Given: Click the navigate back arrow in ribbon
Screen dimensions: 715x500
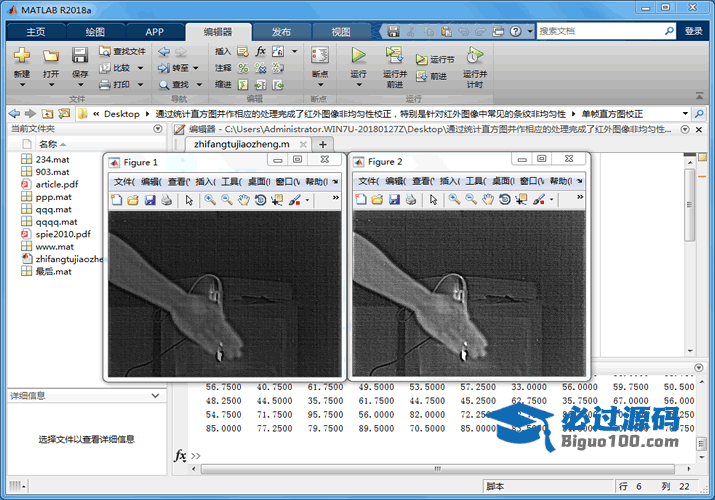Looking at the screenshot, I should [164, 52].
